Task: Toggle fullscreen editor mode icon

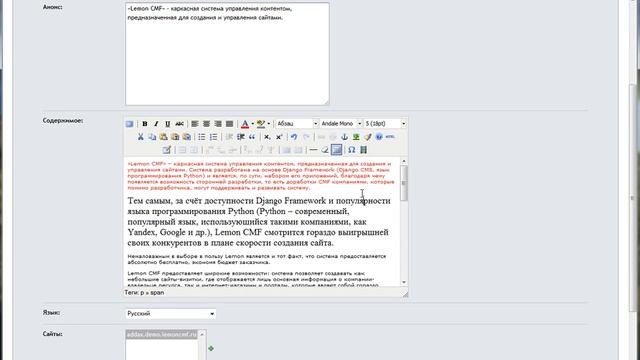Action: point(129,124)
